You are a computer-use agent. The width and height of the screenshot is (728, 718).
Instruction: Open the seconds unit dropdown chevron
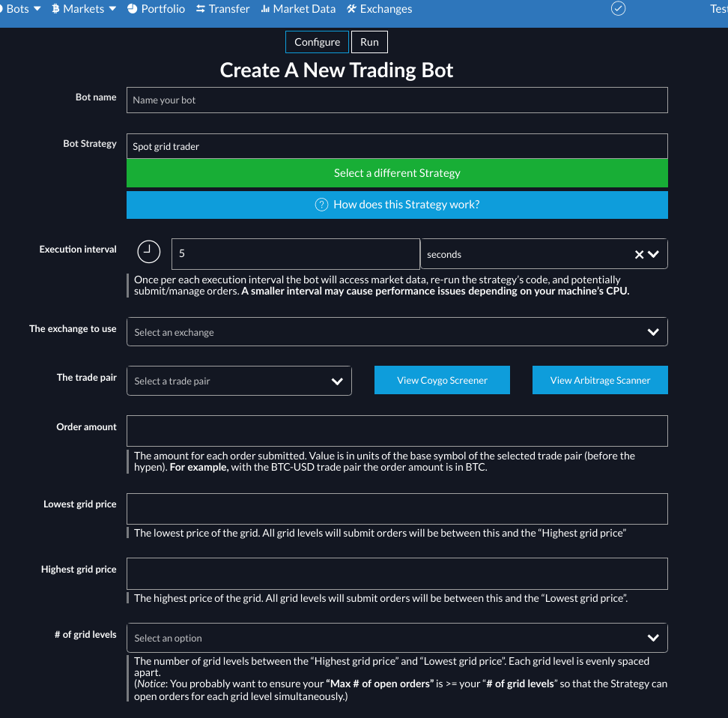point(652,254)
